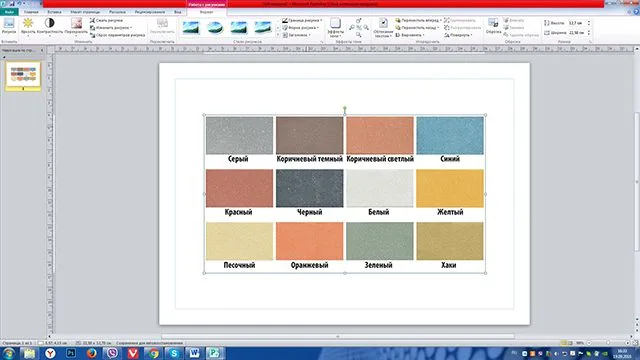Open Skype from the taskbar
This screenshot has width=640, height=360.
(174, 353)
